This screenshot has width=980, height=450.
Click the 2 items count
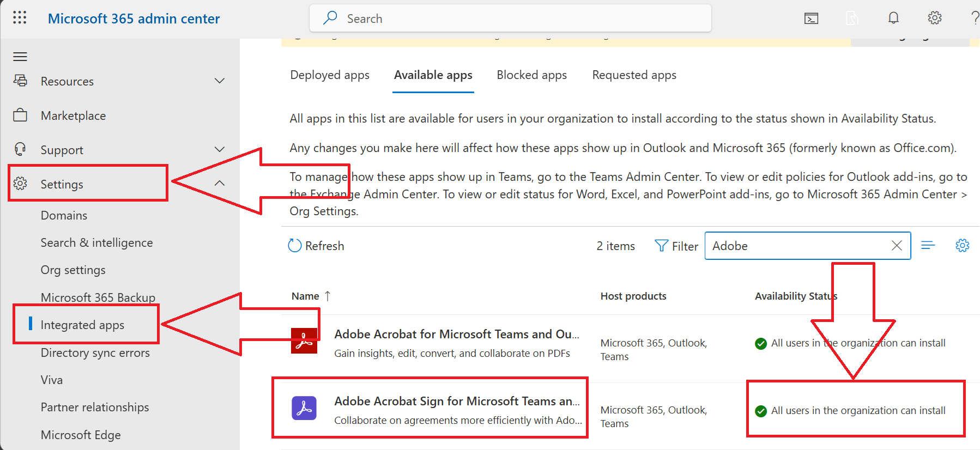(615, 246)
